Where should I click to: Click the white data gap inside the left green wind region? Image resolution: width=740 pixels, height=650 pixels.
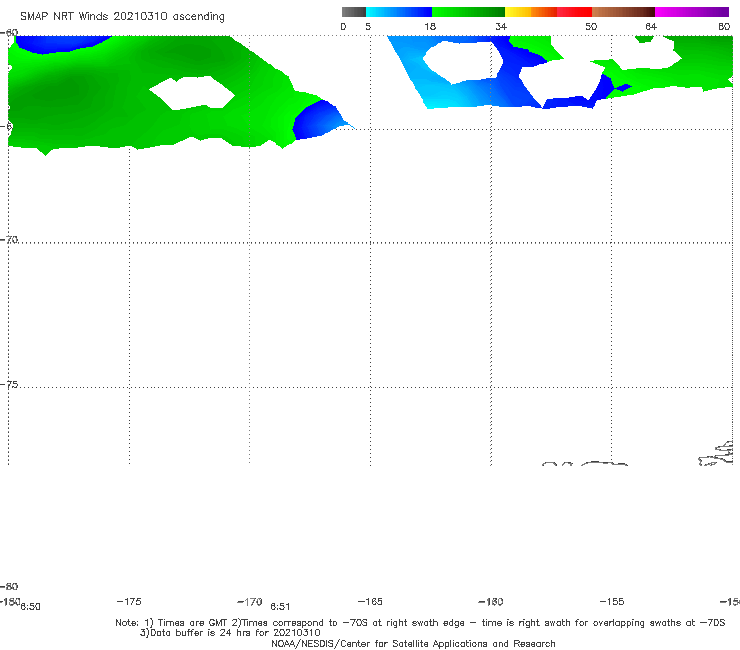pos(192,93)
